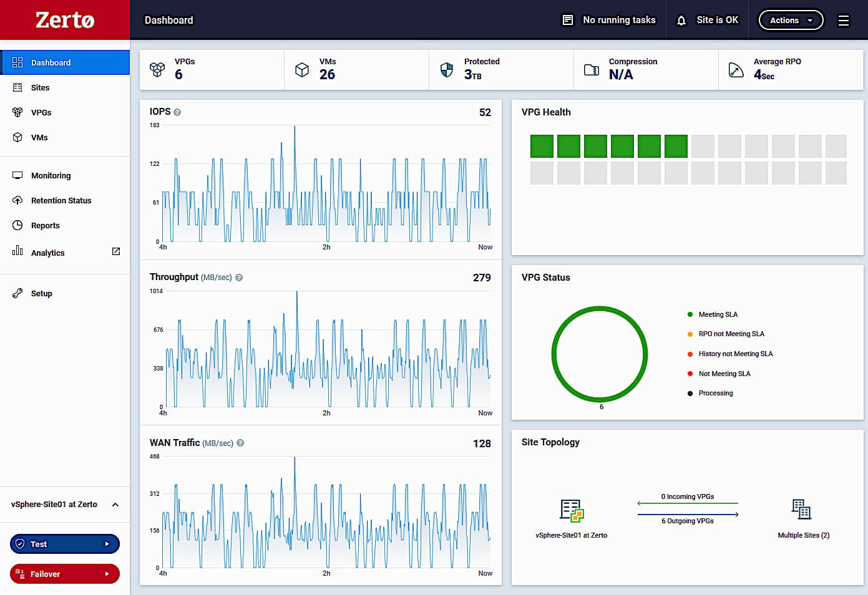Click the running tasks list icon
This screenshot has height=595, width=868.
tap(568, 20)
